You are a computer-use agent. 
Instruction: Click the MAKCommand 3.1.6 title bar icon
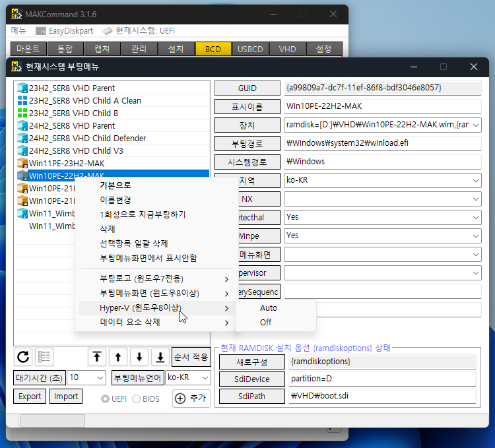point(16,15)
